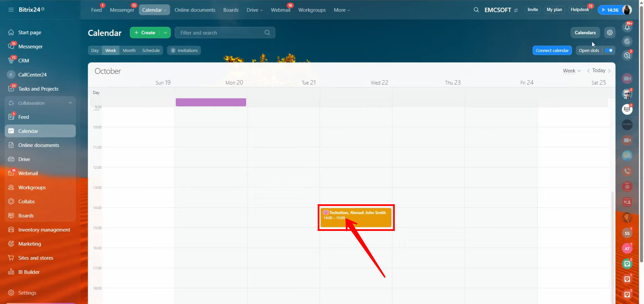Open the purple all-day event on Monday
Image resolution: width=644 pixels, height=304 pixels.
pos(211,102)
